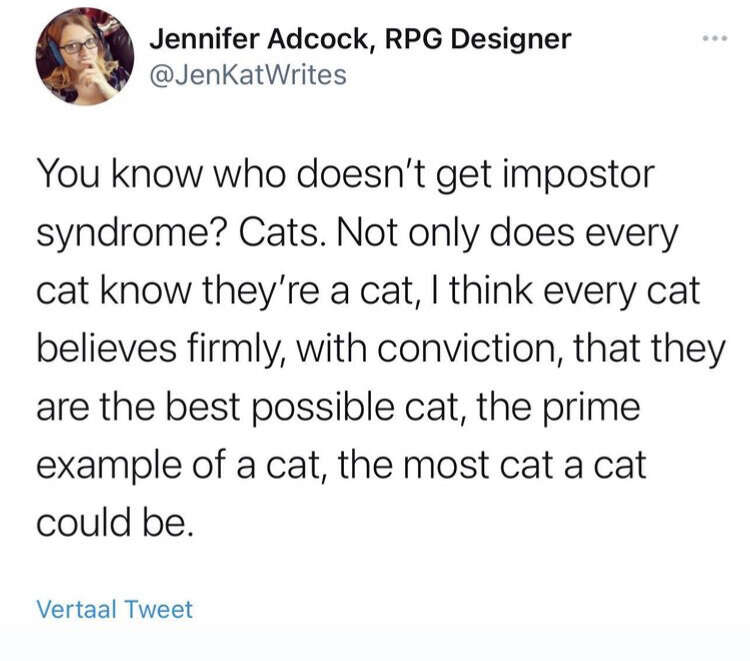Open the three-dot more options menu

click(x=715, y=38)
